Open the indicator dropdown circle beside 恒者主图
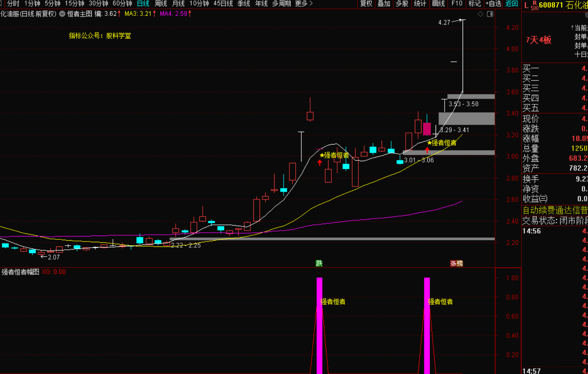The image size is (588, 374). coord(62,14)
